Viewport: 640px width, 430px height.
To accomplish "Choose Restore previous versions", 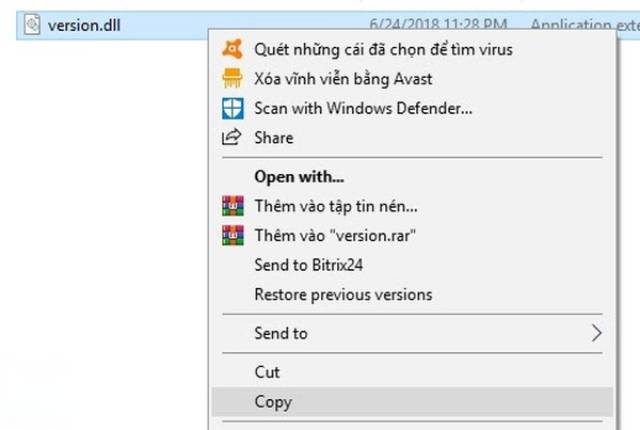I will [343, 294].
